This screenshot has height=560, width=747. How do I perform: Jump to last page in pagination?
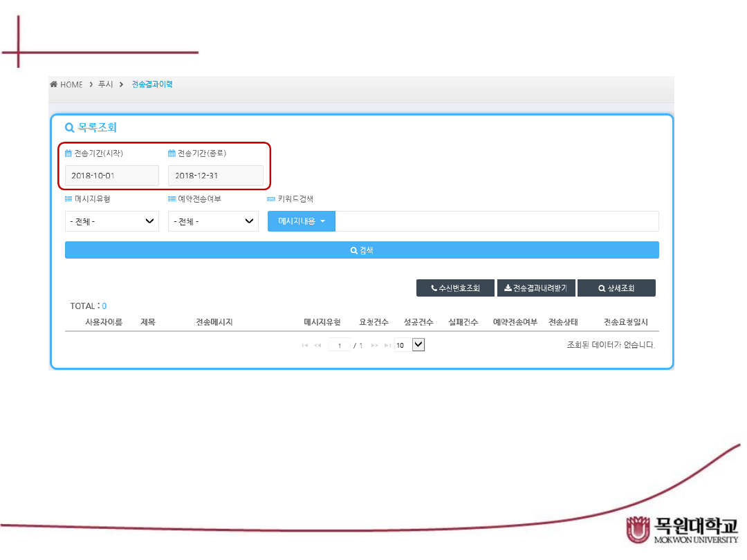387,345
